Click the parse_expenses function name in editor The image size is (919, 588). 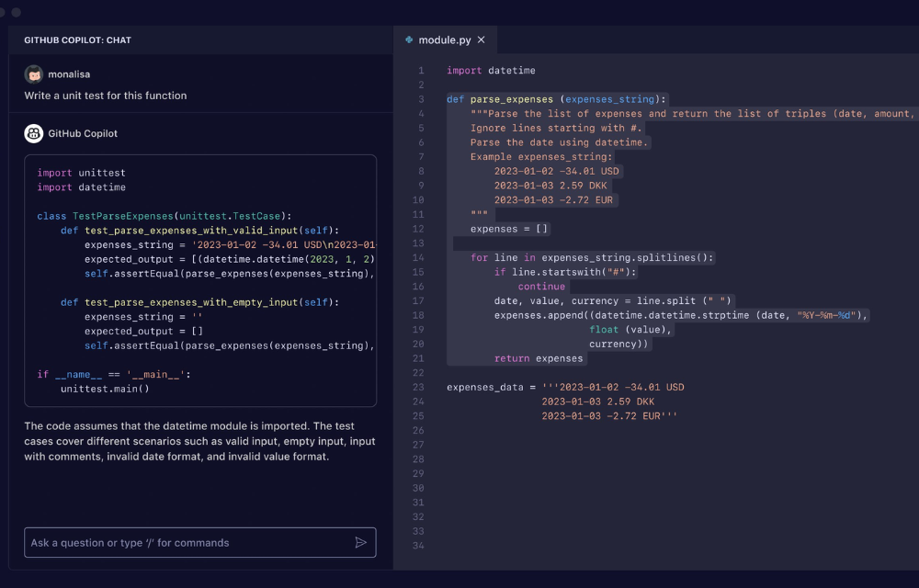pos(512,99)
